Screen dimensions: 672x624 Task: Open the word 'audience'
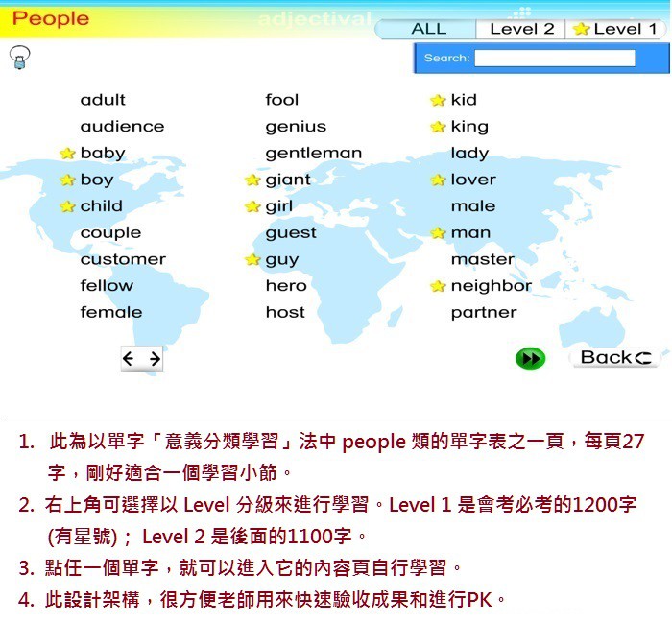[122, 127]
